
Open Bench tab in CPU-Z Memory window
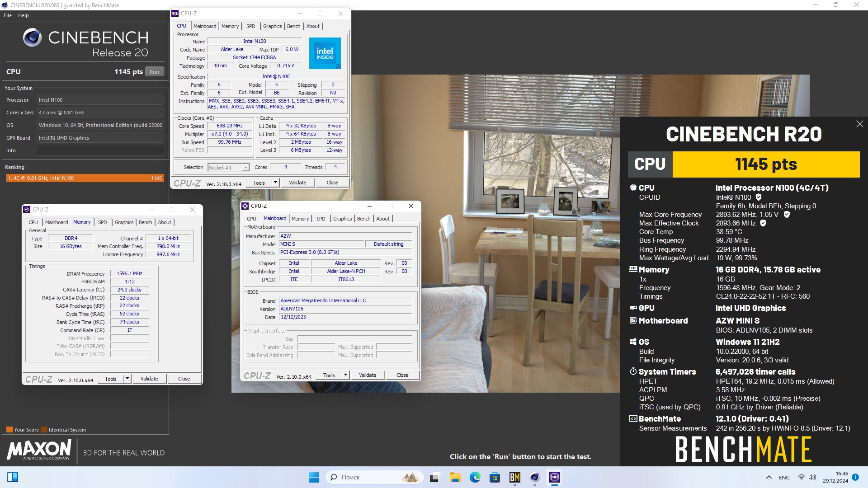coord(146,222)
